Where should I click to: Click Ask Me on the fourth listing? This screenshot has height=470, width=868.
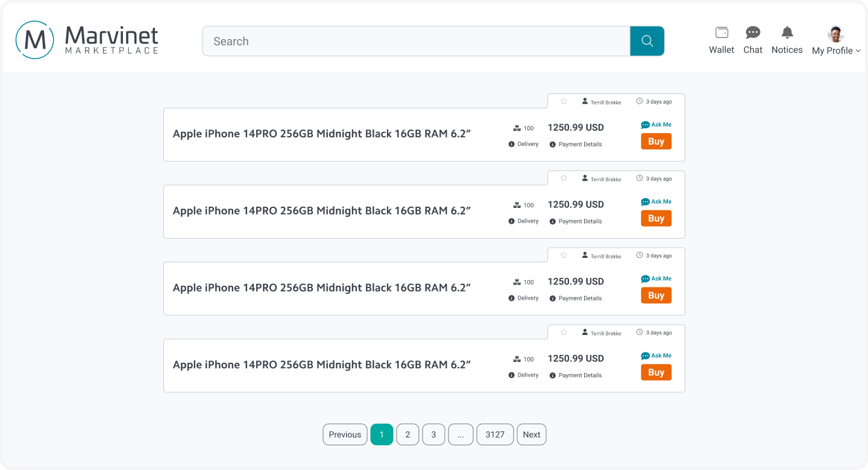[656, 356]
